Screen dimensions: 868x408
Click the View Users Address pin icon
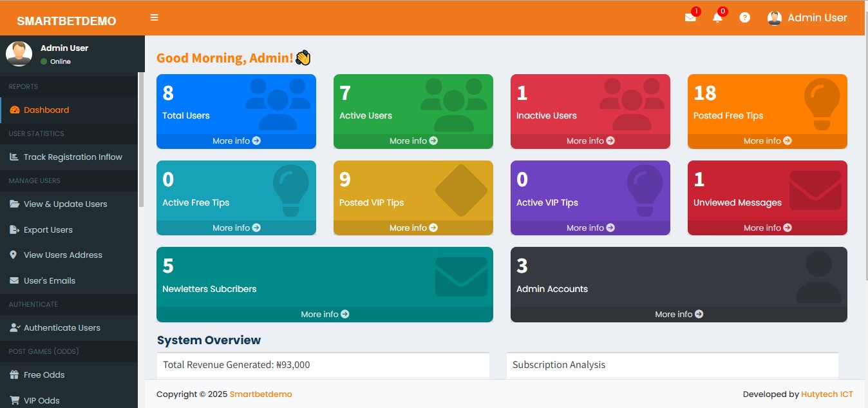click(14, 255)
